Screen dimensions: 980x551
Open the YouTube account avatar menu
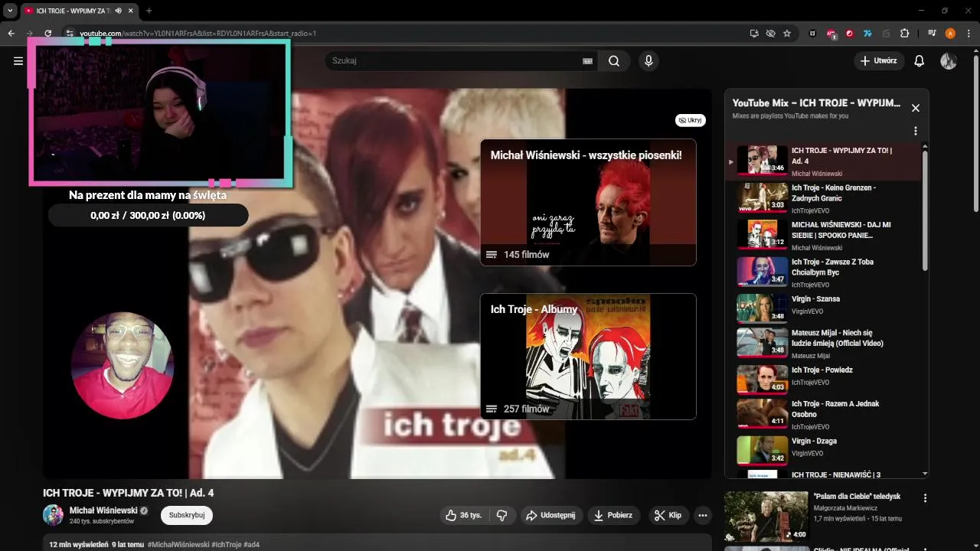(x=949, y=61)
